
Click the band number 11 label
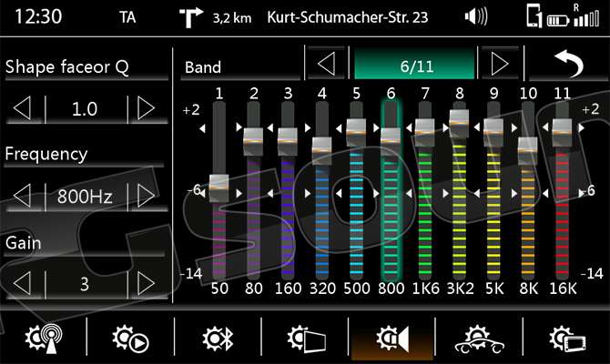tap(562, 94)
